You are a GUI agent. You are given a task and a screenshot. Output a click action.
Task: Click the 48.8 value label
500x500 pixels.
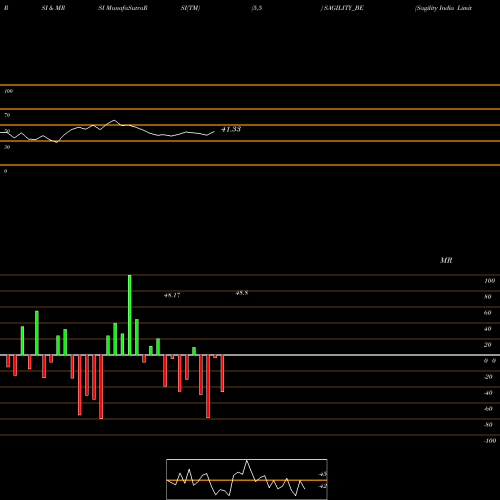242,293
